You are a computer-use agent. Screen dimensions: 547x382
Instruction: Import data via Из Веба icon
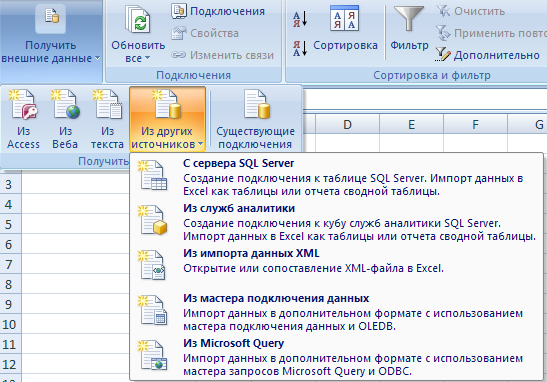pyautogui.click(x=65, y=119)
